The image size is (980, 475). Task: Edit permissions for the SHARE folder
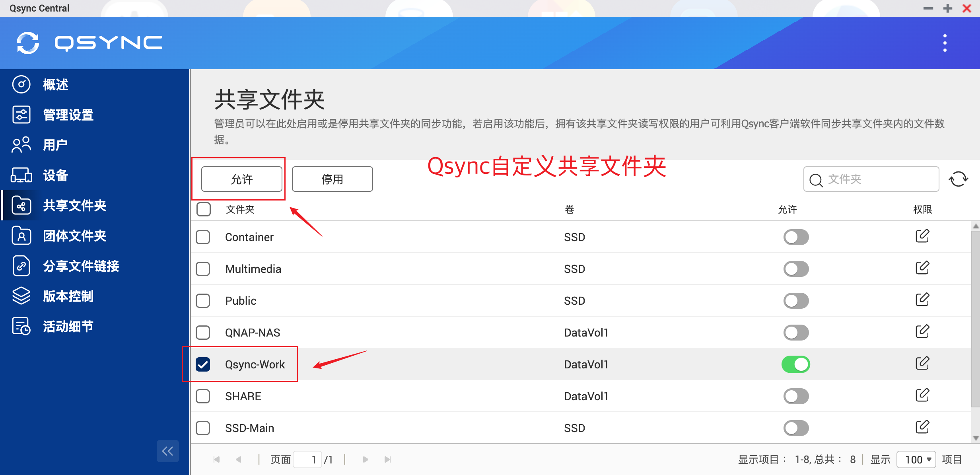(x=922, y=395)
